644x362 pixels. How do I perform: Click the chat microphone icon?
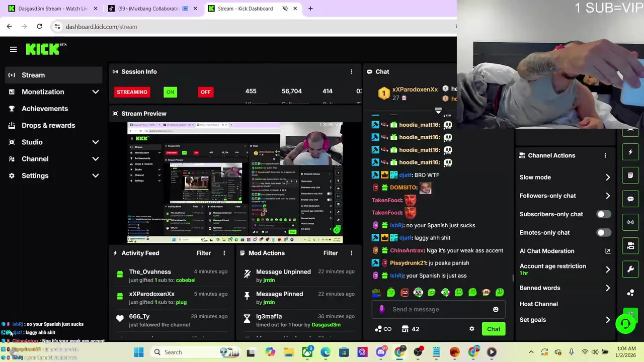click(x=382, y=309)
